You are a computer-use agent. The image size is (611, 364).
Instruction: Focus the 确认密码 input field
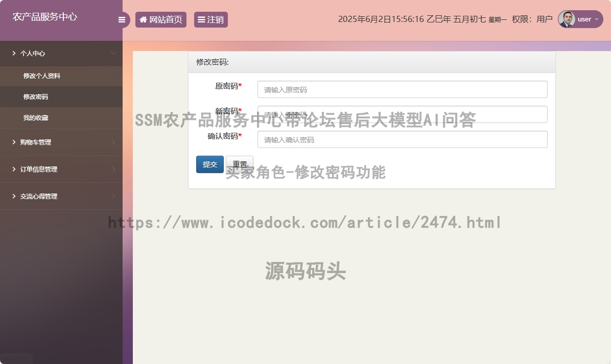click(x=402, y=139)
